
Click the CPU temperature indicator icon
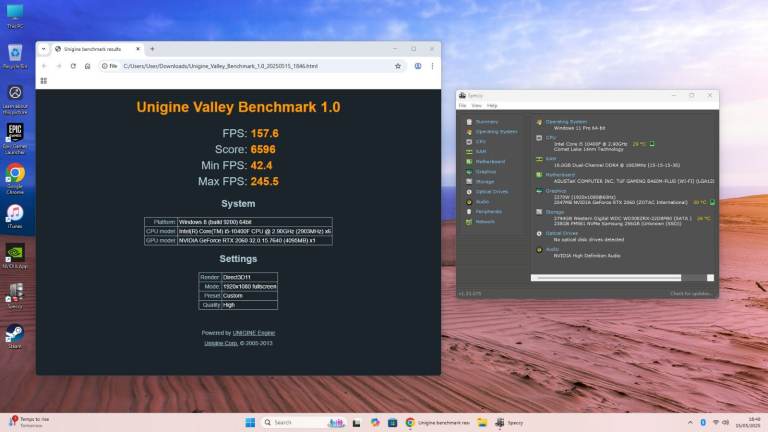pyautogui.click(x=652, y=144)
